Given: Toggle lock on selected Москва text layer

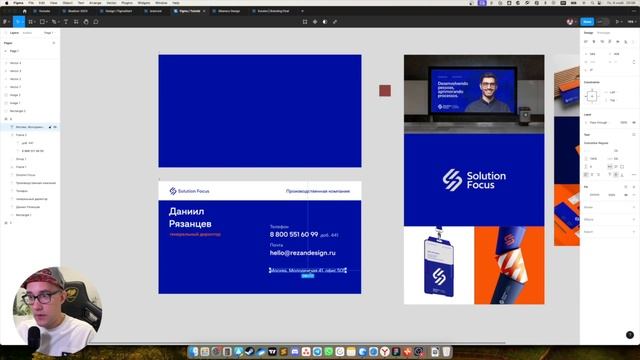Looking at the screenshot, I should tap(50, 127).
